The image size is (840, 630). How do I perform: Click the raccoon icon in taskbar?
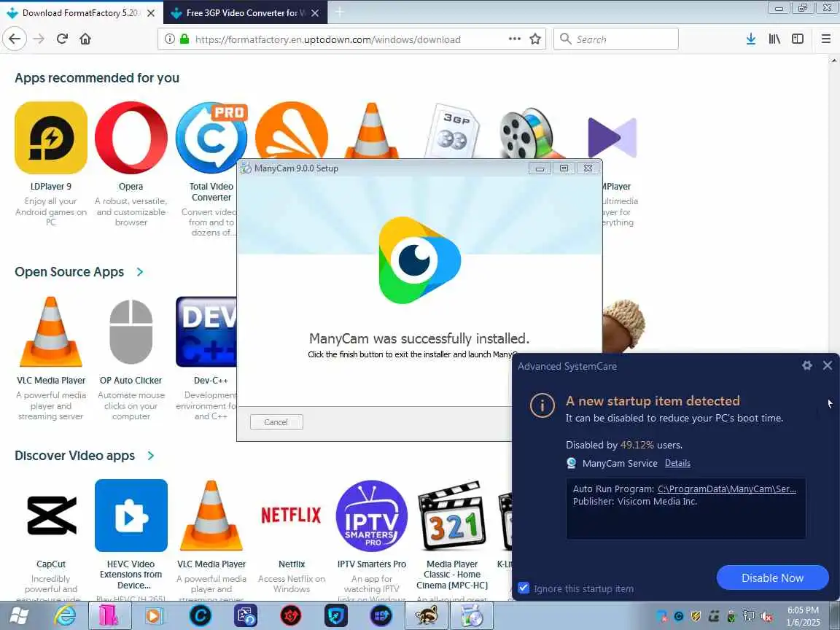[x=427, y=615]
